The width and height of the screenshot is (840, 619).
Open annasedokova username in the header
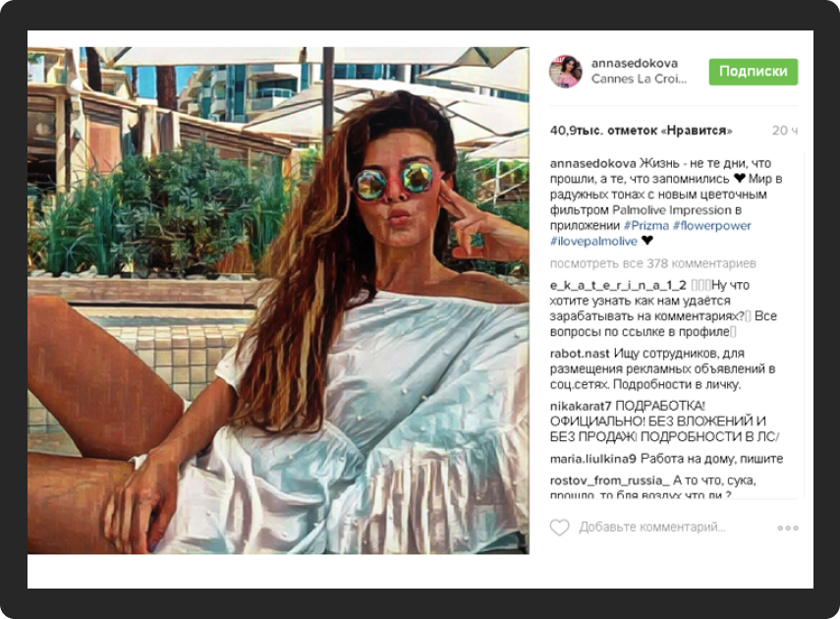pos(635,63)
